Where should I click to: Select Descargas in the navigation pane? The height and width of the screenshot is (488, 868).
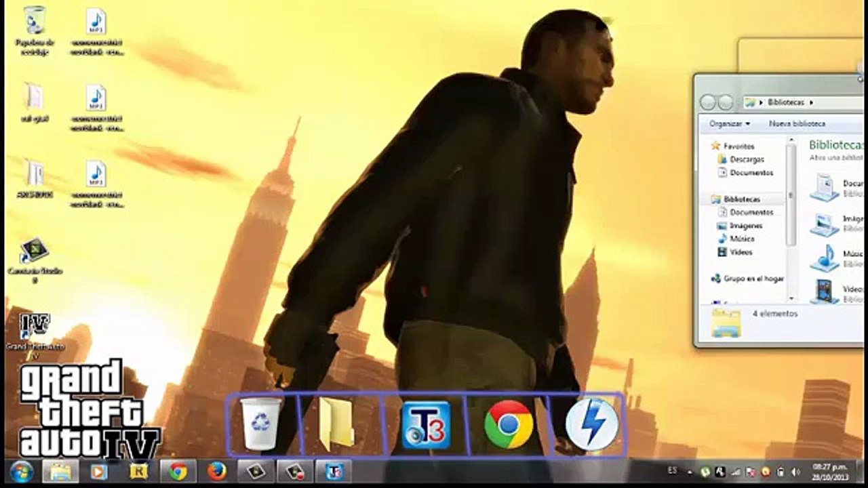[741, 159]
